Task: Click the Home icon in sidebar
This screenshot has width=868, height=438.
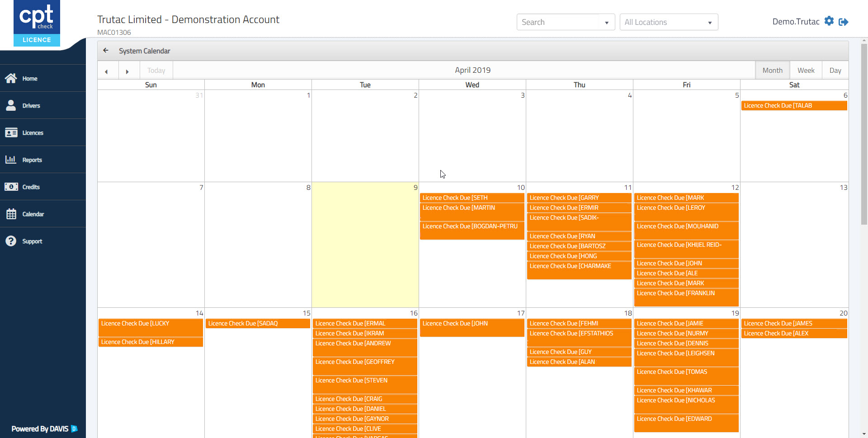Action: (x=11, y=78)
